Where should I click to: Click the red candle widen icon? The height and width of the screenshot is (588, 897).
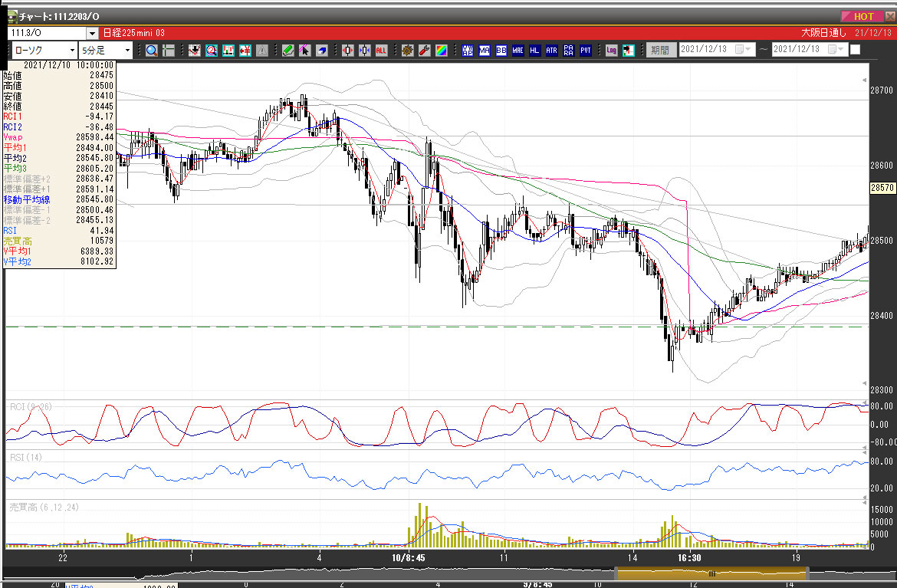click(348, 51)
